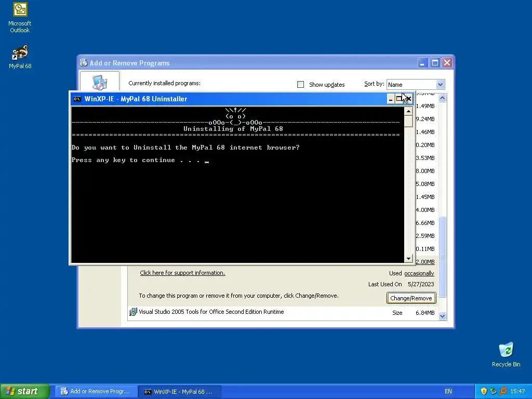Switch to WinXP-IE MyPal 68 taskbar button
This screenshot has height=399, width=532.
[x=180, y=392]
